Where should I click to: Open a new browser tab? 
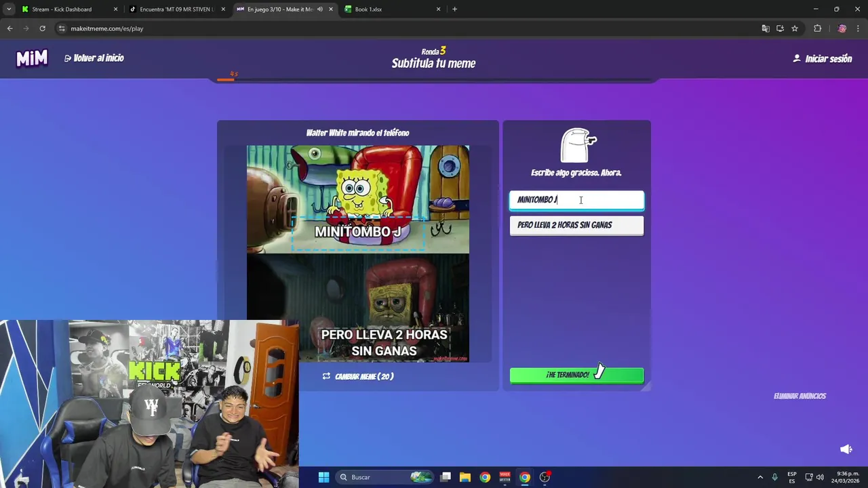pyautogui.click(x=454, y=9)
